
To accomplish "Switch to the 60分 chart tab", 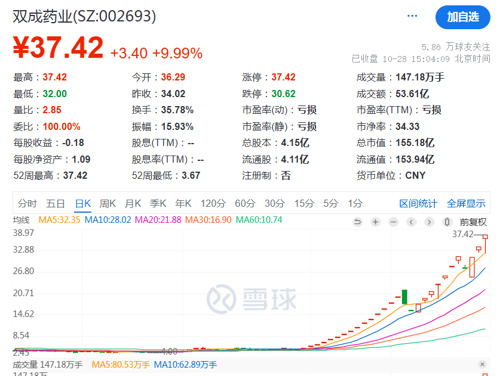I will tap(245, 203).
